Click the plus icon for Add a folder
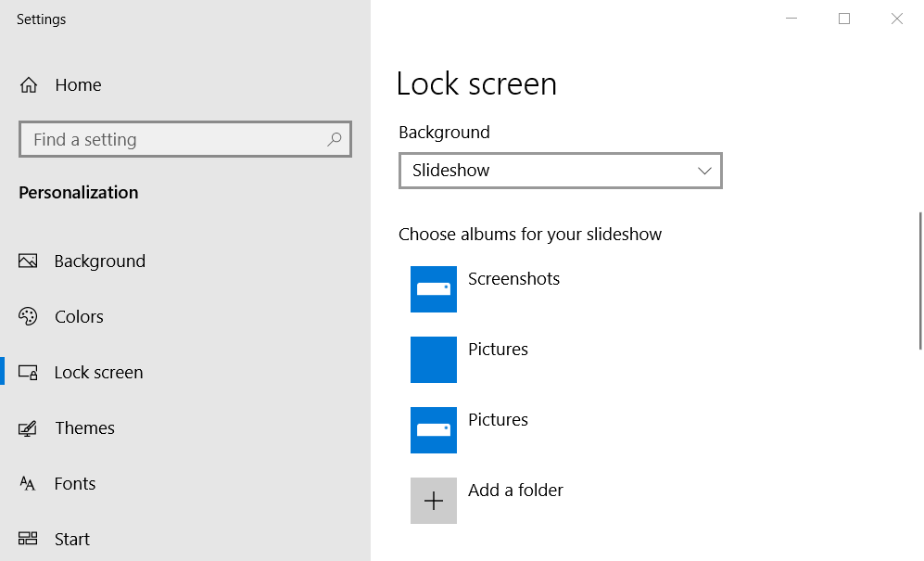 (433, 500)
